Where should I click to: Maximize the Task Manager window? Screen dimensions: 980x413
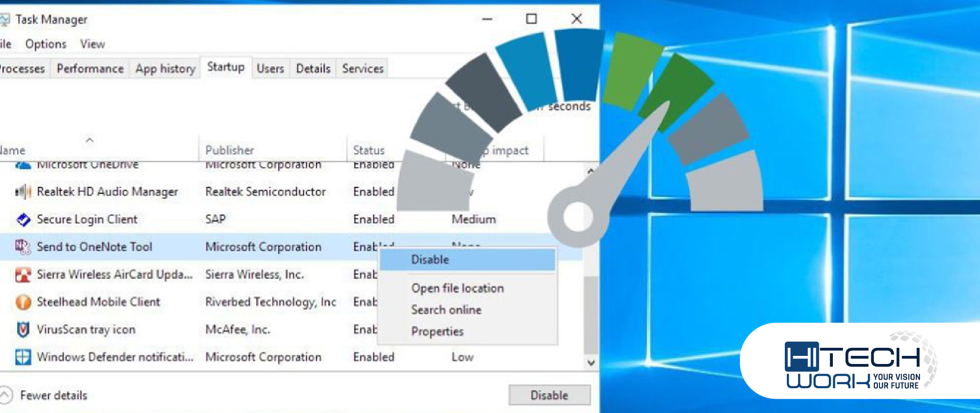pos(531,19)
